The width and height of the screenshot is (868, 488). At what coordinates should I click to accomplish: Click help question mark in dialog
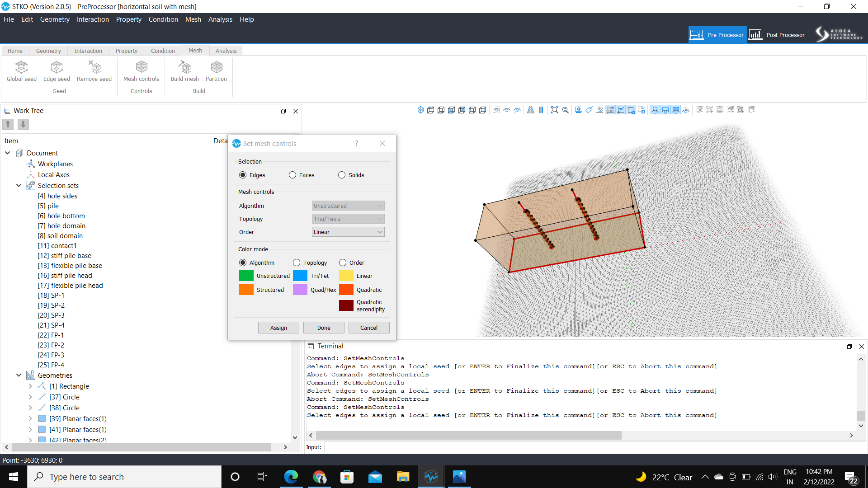pyautogui.click(x=357, y=143)
